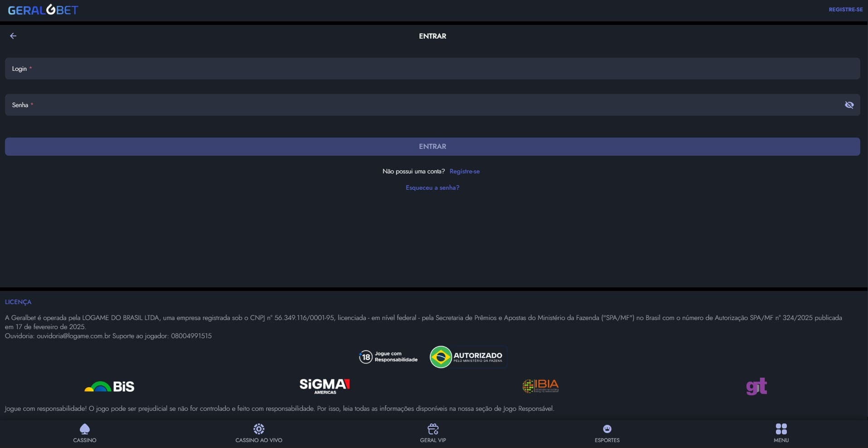The width and height of the screenshot is (868, 448).
Task: Open the Registre-se link
Action: click(464, 171)
